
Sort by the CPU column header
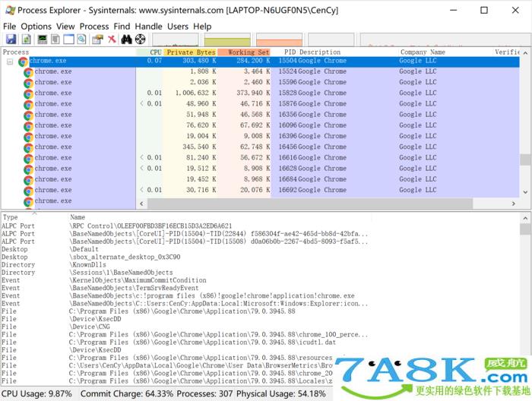(150, 52)
